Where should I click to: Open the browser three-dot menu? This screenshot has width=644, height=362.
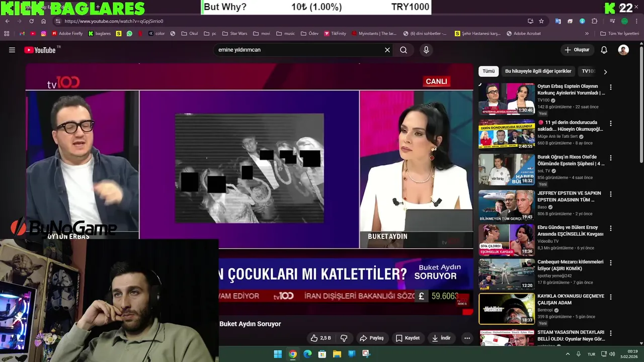(636, 21)
